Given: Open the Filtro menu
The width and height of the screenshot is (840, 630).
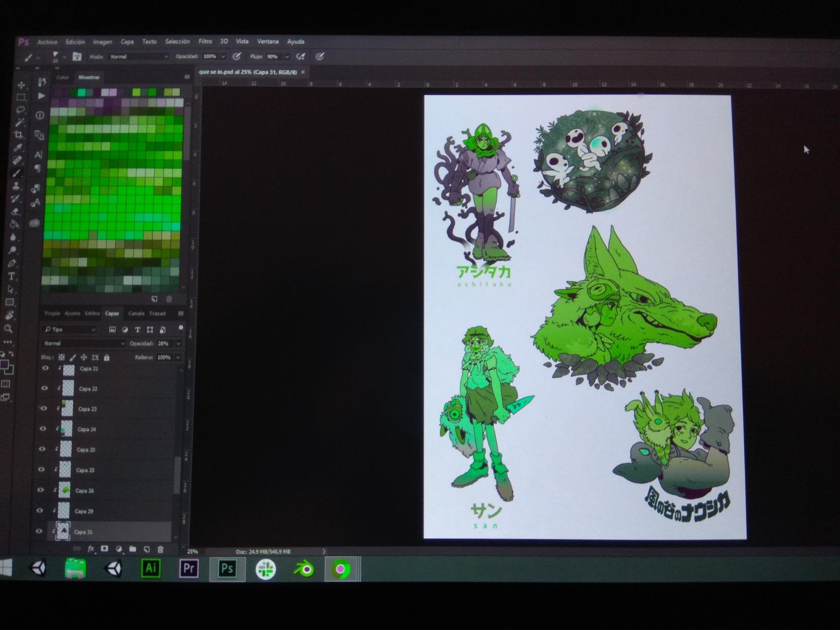Looking at the screenshot, I should coord(205,41).
